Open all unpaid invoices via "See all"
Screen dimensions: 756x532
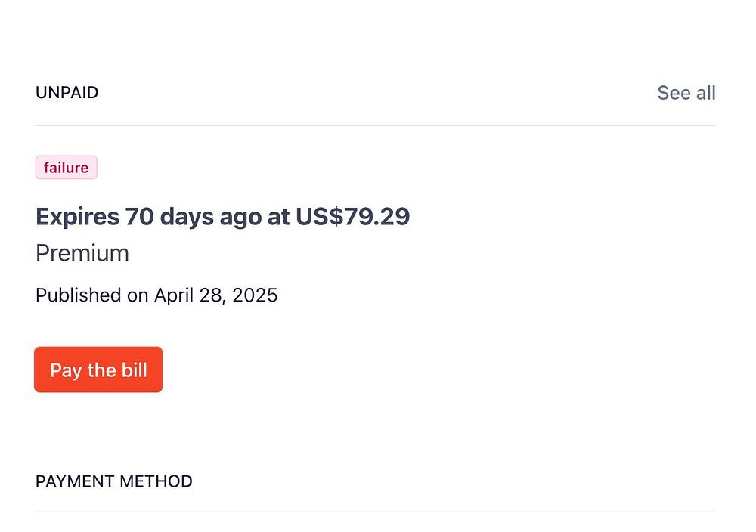pyautogui.click(x=686, y=93)
